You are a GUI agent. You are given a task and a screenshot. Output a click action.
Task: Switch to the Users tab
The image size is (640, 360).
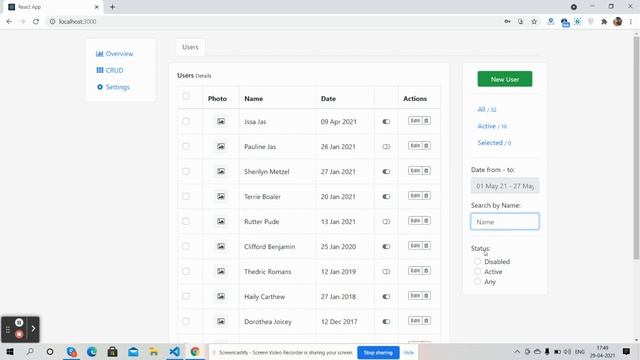coord(190,47)
